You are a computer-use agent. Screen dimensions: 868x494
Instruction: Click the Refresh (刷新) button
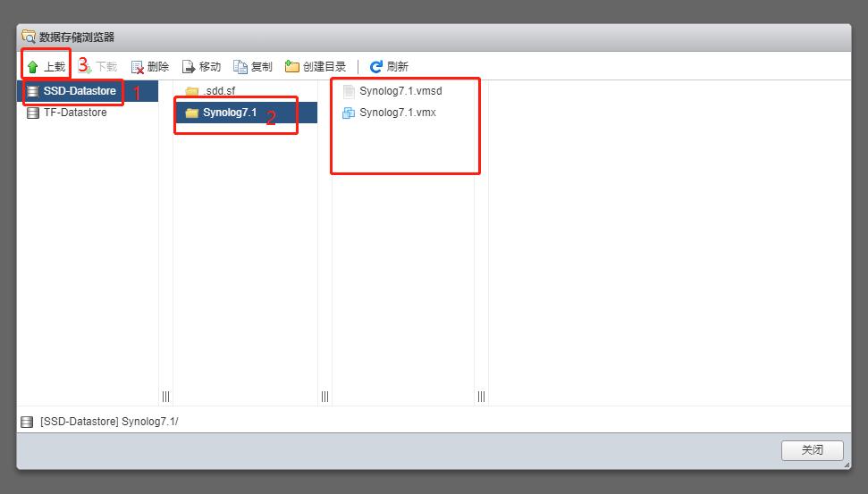pos(389,67)
